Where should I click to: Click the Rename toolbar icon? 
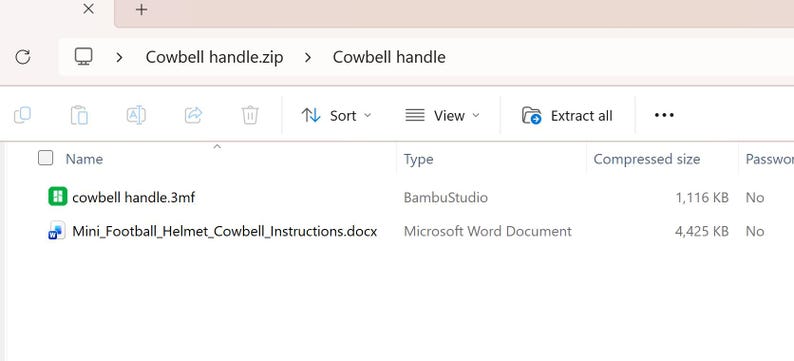tap(136, 115)
